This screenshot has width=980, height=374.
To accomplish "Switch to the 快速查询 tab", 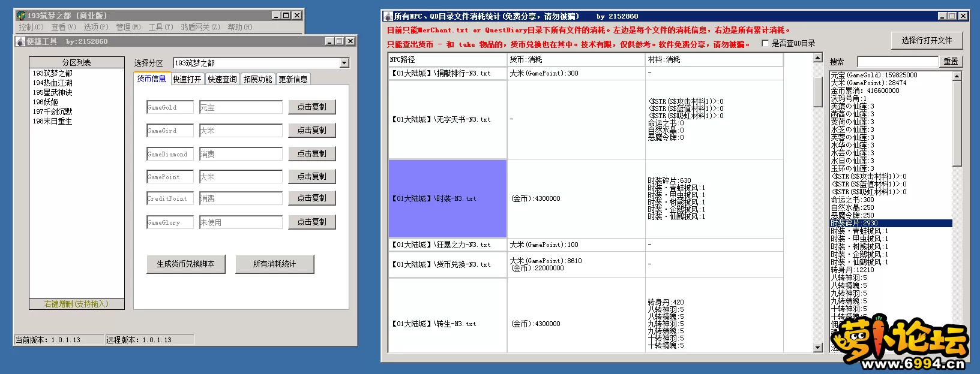I will coord(223,79).
